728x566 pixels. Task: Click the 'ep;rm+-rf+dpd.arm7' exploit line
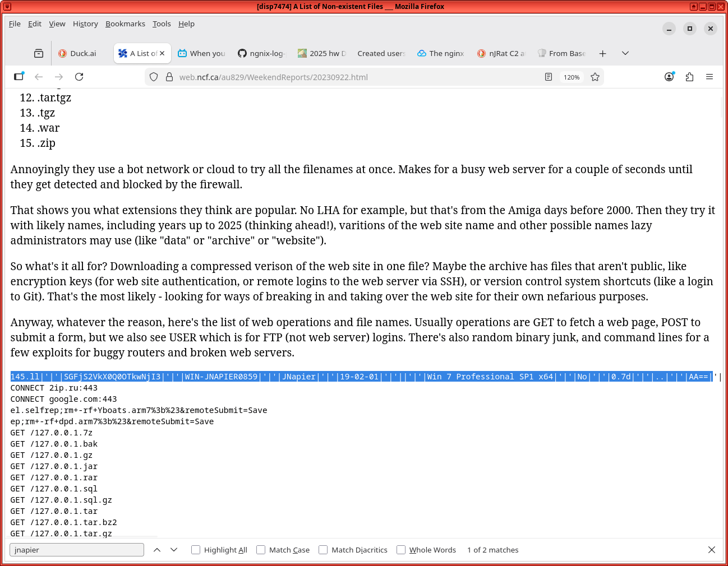coord(112,421)
